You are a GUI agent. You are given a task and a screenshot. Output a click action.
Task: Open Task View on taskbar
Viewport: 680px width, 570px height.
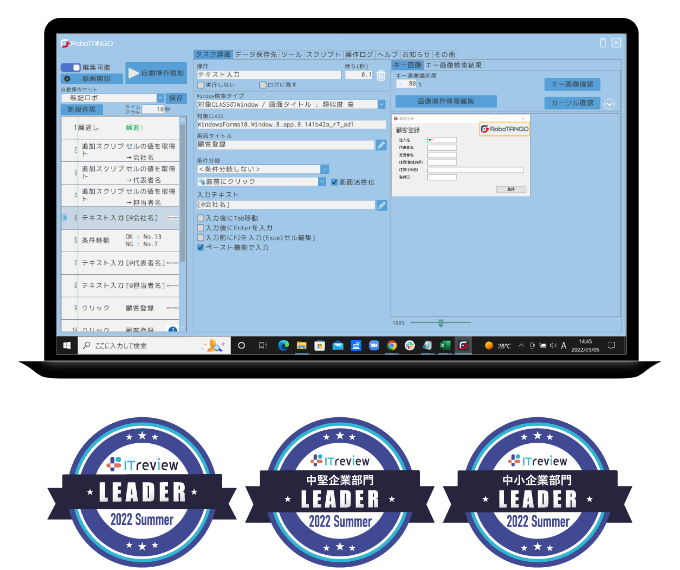tap(262, 345)
